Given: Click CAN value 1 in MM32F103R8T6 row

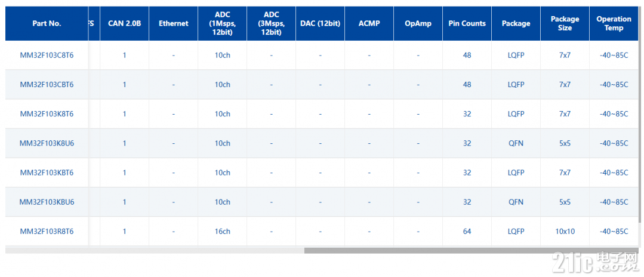Looking at the screenshot, I should 125,232.
